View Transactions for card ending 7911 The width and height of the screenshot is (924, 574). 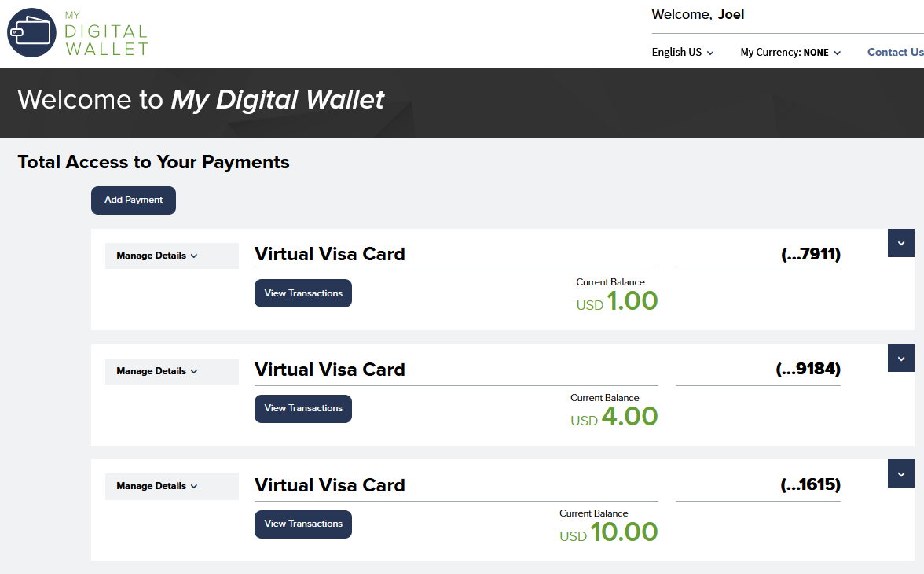tap(303, 293)
